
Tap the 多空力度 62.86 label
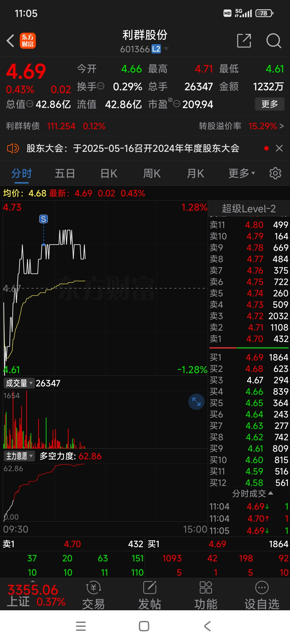point(71,456)
